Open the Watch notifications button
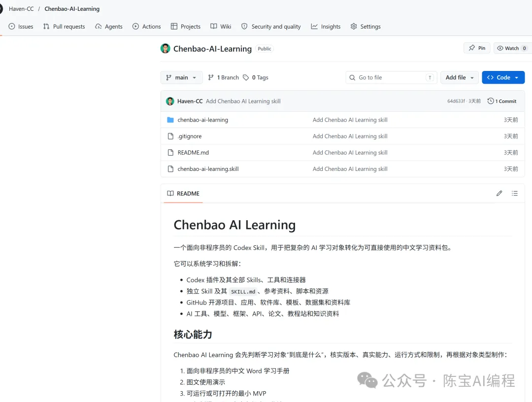Viewport: 532px width, 402px height. 512,48
